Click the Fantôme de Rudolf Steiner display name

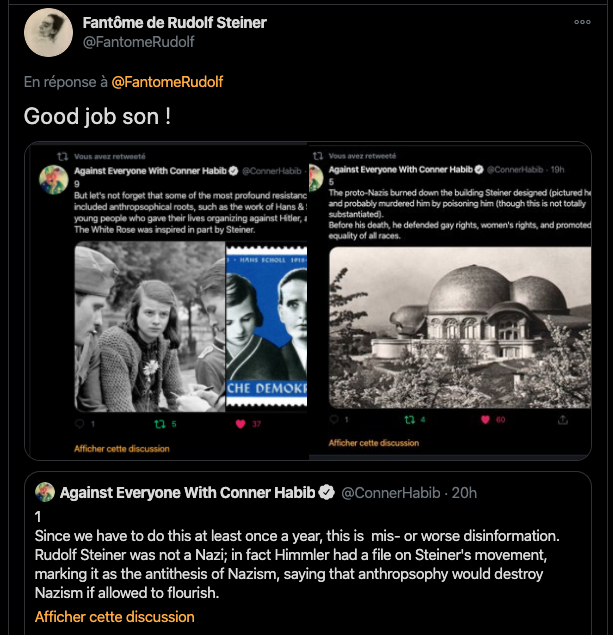click(x=176, y=22)
